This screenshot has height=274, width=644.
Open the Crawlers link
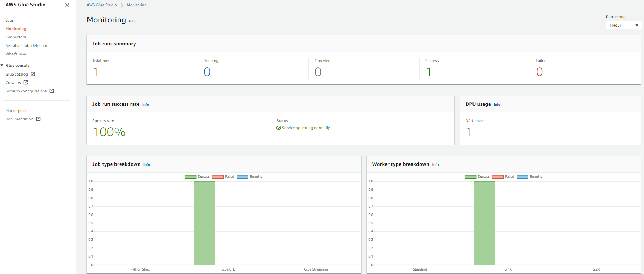point(13,83)
